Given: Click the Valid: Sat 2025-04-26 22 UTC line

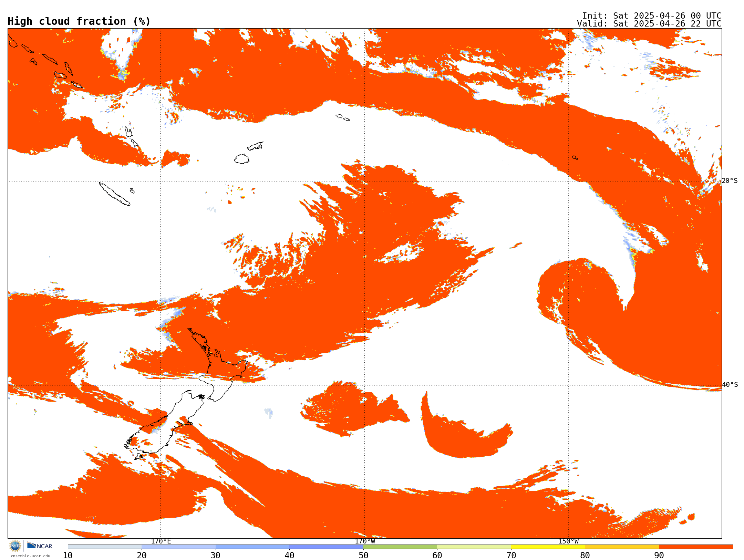Looking at the screenshot, I should point(649,24).
